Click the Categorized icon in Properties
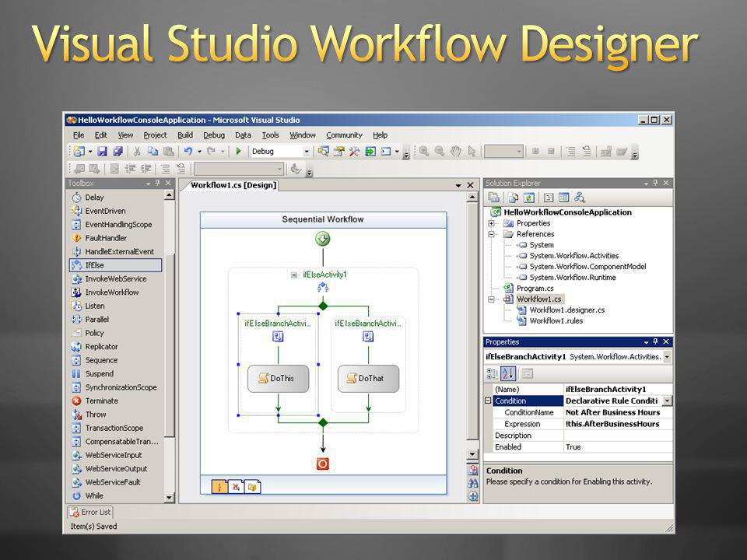Screen dimensions: 747x560 pos(492,374)
